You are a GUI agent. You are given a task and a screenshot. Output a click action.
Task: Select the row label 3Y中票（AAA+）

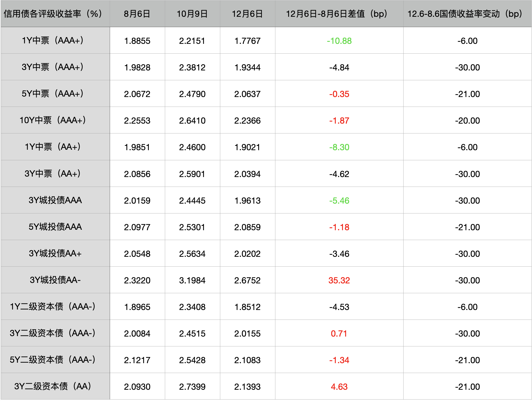55,67
